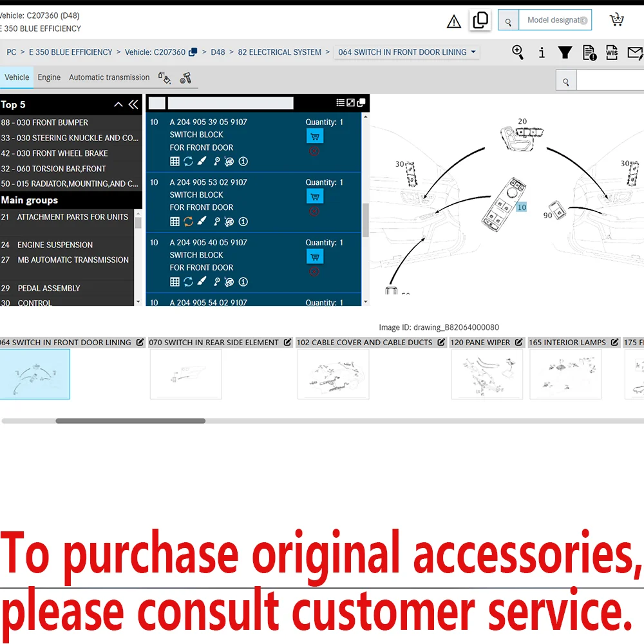Image resolution: width=644 pixels, height=644 pixels.
Task: Switch to the Vehicle tab
Action: click(17, 77)
